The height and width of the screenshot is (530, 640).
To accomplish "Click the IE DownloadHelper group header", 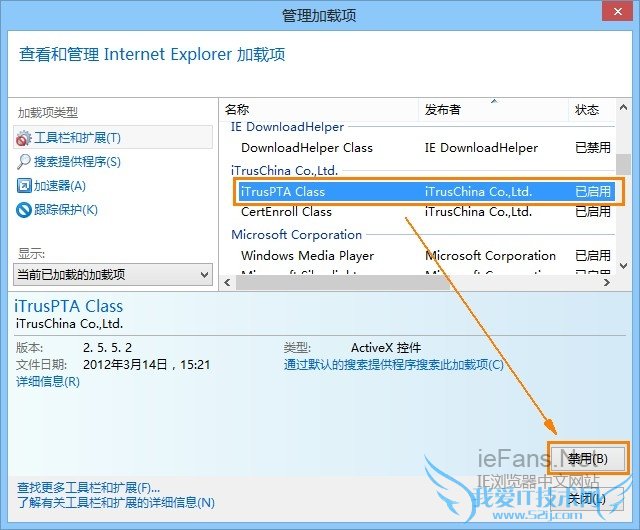I will click(x=287, y=127).
